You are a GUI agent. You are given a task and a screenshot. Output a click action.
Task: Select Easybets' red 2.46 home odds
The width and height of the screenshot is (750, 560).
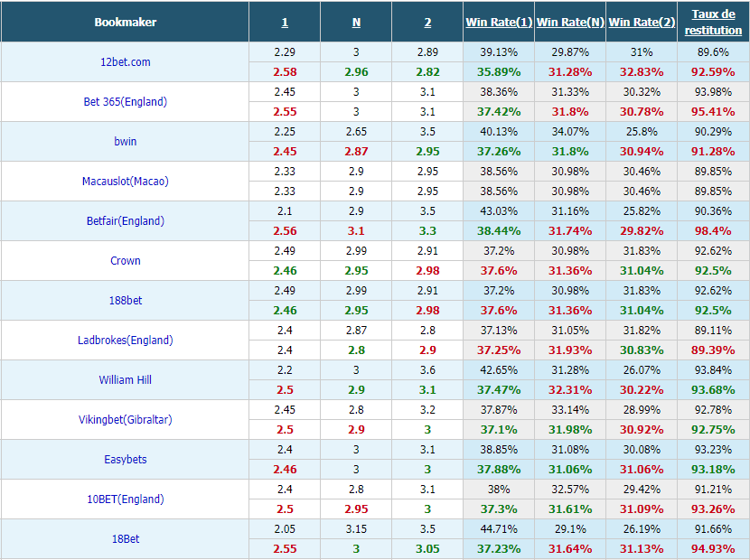(x=285, y=469)
